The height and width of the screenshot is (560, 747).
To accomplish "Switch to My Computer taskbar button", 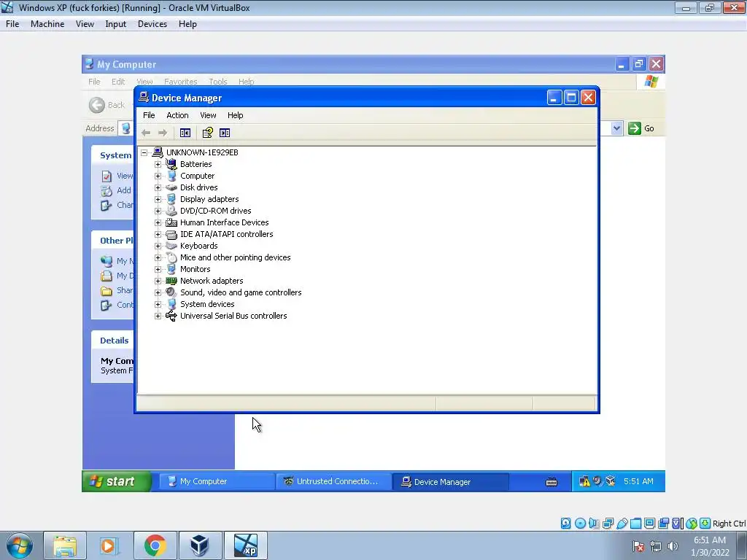I will (x=217, y=481).
